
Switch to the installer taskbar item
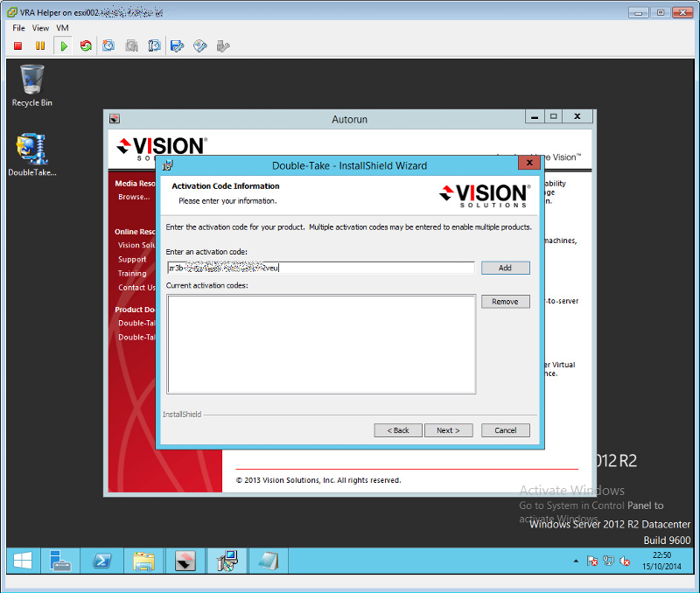[227, 561]
